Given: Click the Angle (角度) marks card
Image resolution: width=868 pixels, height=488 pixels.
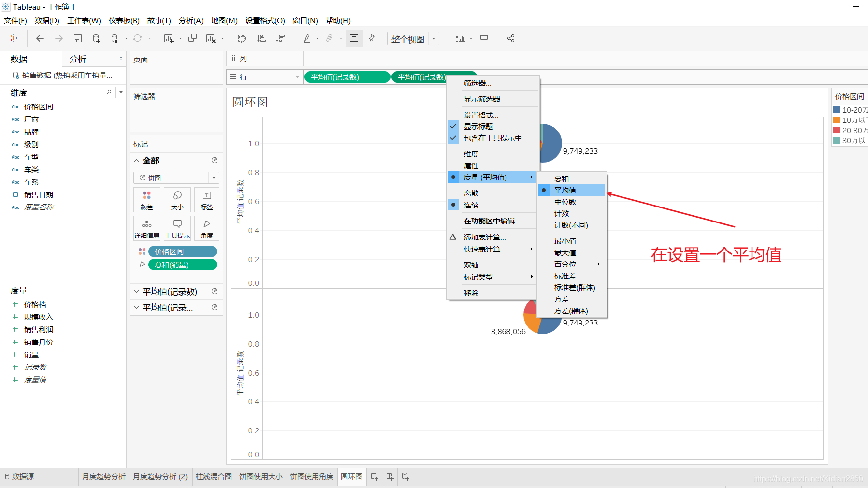Looking at the screenshot, I should click(x=206, y=228).
